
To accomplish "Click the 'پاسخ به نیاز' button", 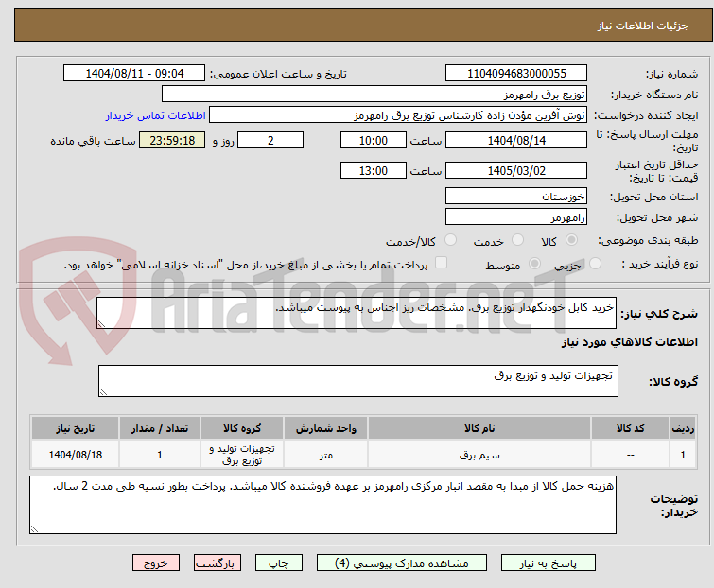I will (548, 563).
